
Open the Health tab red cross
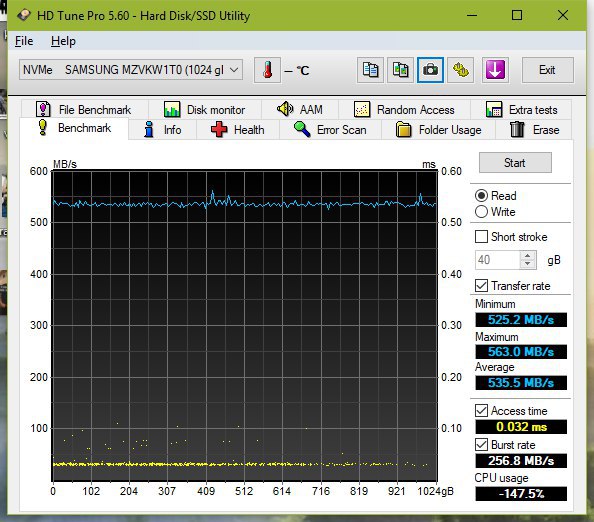pos(238,130)
